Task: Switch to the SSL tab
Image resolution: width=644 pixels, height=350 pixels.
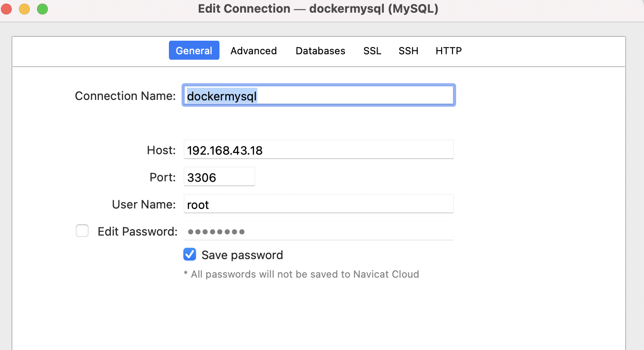Action: coord(372,51)
